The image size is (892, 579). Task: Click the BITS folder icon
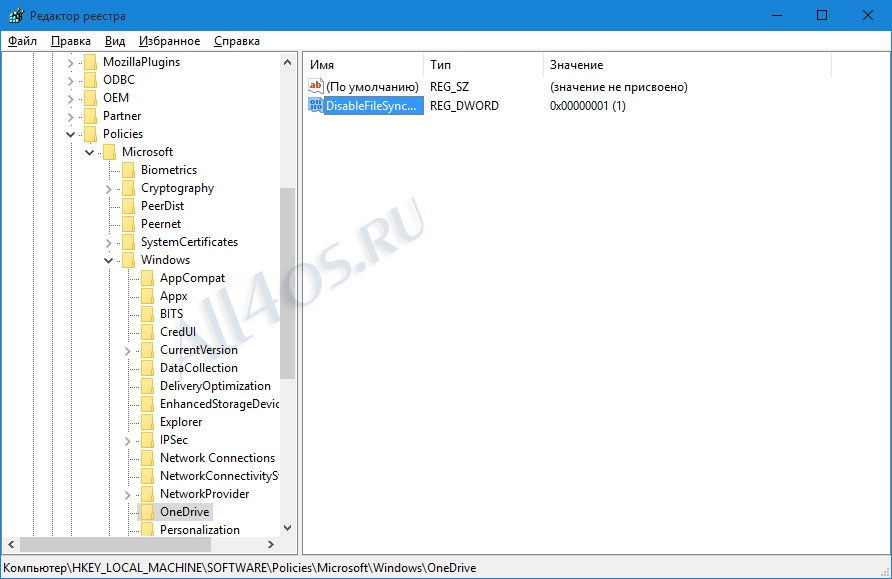(x=147, y=314)
